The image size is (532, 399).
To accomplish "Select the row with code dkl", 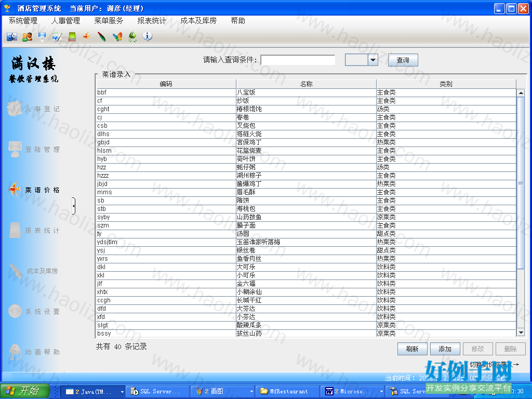I will point(307,267).
